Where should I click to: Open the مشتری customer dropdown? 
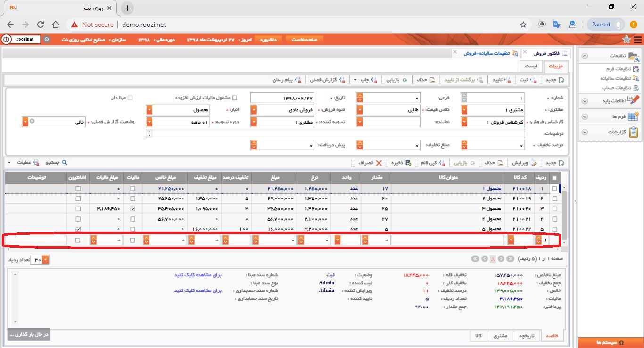click(464, 110)
